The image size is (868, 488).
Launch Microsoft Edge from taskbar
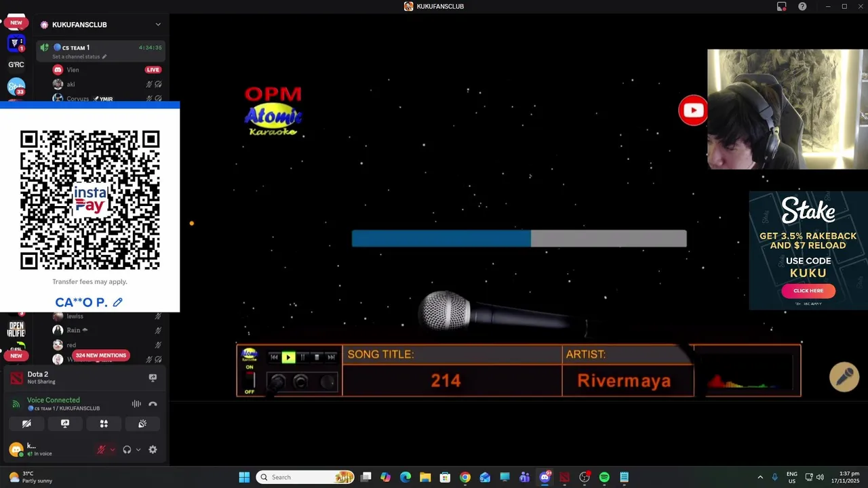[x=406, y=477]
